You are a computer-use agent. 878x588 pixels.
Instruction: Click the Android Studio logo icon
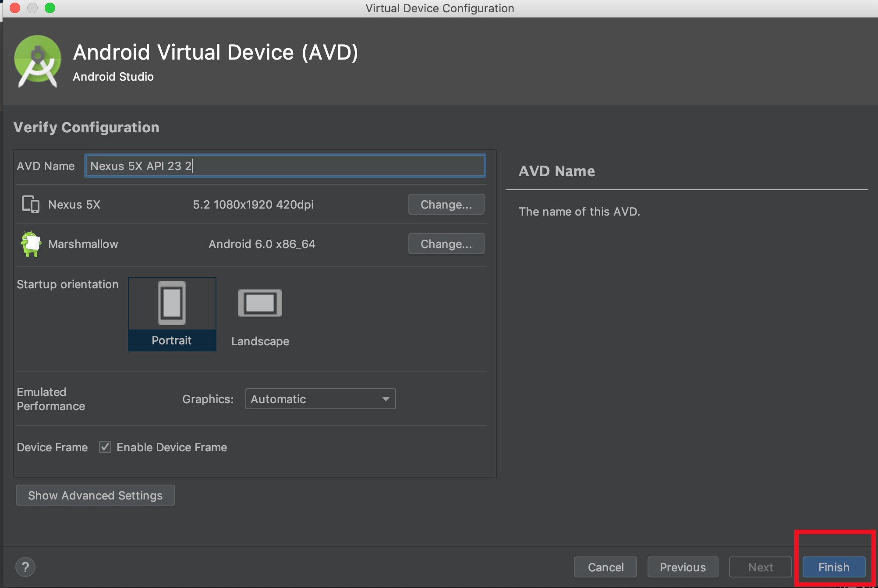pyautogui.click(x=38, y=61)
